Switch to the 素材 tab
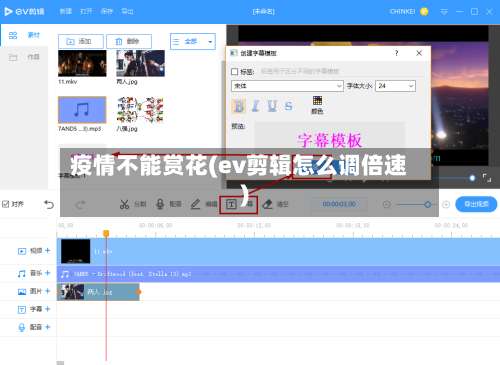This screenshot has width=500, height=365. 24,35
